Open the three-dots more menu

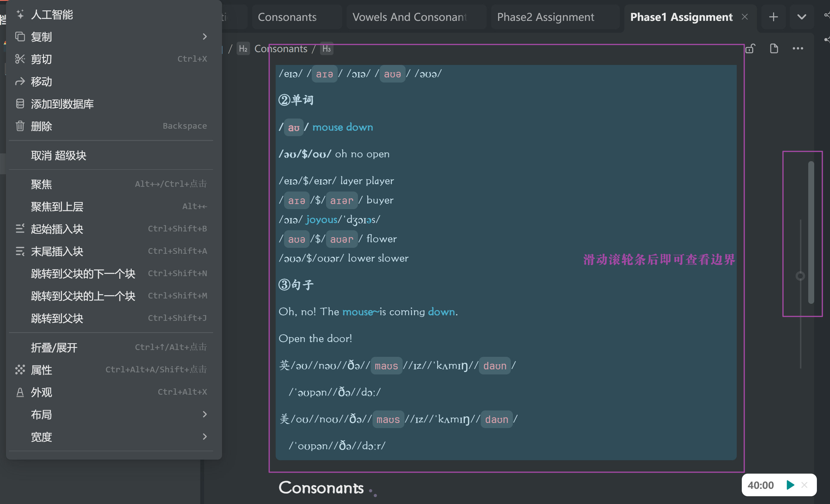click(x=798, y=49)
